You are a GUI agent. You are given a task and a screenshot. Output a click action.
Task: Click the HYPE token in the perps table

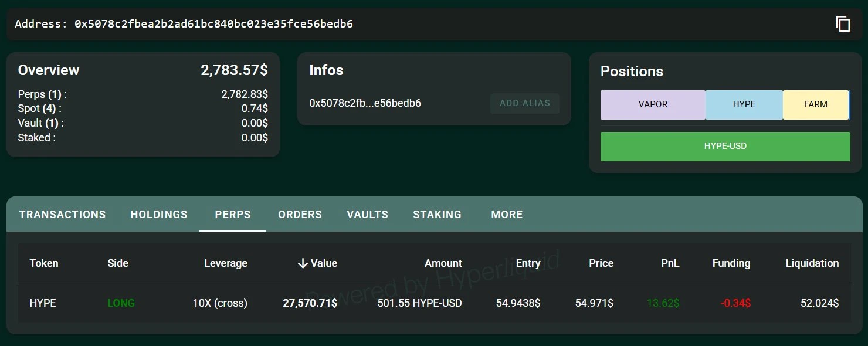(43, 303)
